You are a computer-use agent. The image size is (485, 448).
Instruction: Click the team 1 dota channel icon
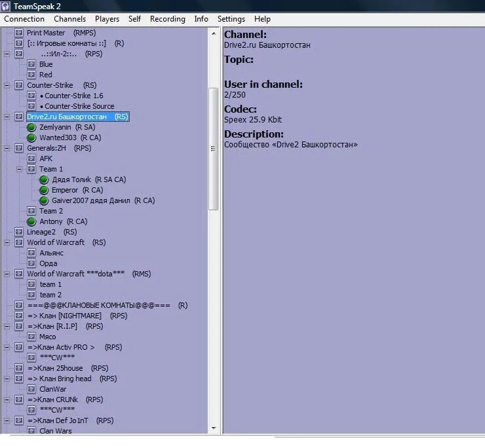point(31,284)
